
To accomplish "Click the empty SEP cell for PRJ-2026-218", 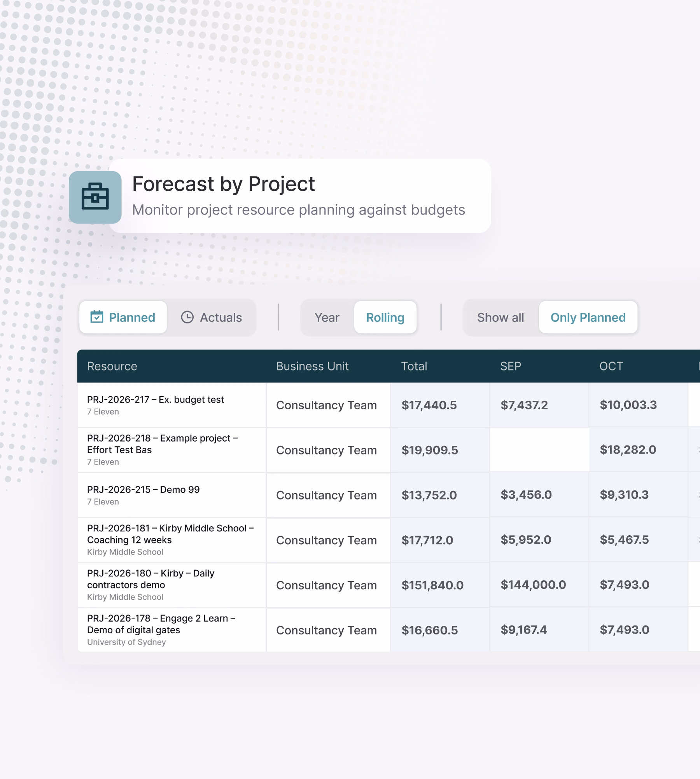I will pyautogui.click(x=539, y=450).
